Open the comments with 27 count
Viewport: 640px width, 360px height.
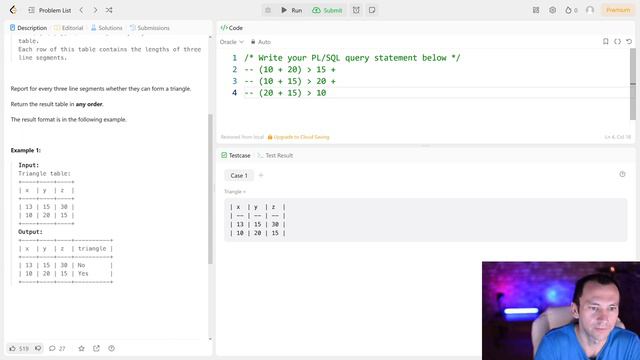tap(57, 349)
